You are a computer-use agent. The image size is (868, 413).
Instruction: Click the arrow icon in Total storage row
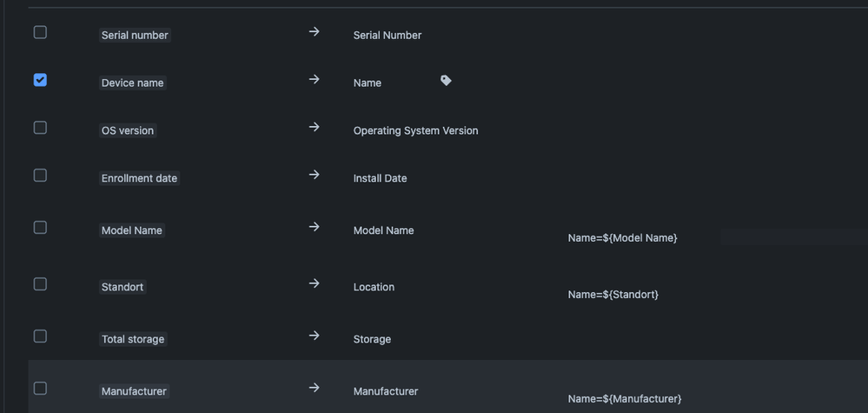pyautogui.click(x=314, y=336)
